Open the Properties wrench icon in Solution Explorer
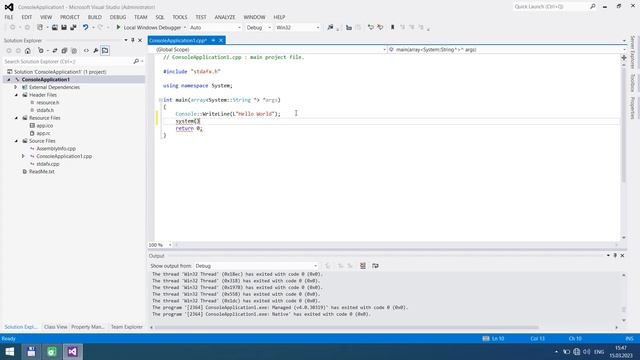 click(96, 51)
